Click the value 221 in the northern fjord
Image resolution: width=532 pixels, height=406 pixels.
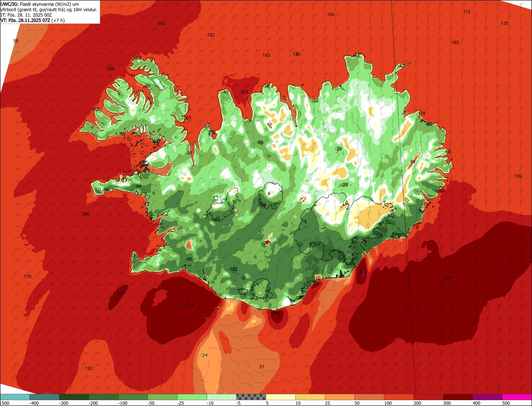pos(244,92)
